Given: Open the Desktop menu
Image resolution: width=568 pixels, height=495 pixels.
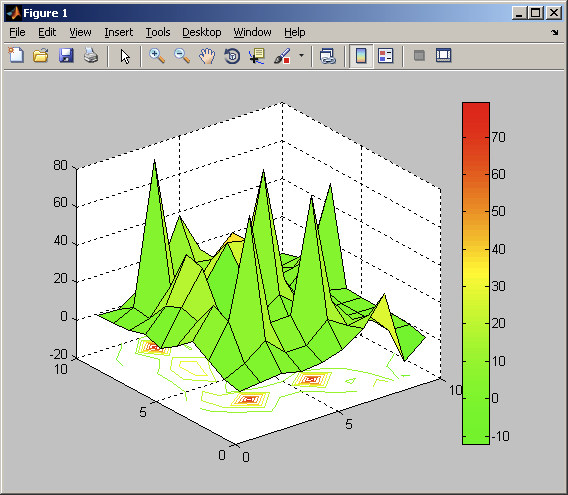Looking at the screenshot, I should [202, 32].
